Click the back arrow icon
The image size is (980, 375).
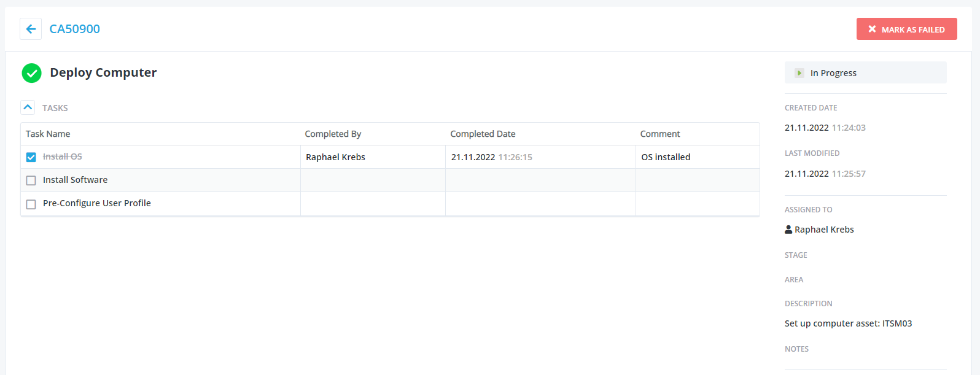click(31, 29)
